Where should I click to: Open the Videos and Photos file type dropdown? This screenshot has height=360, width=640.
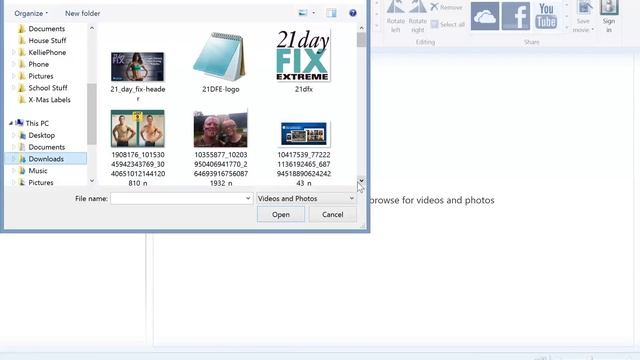coord(306,198)
